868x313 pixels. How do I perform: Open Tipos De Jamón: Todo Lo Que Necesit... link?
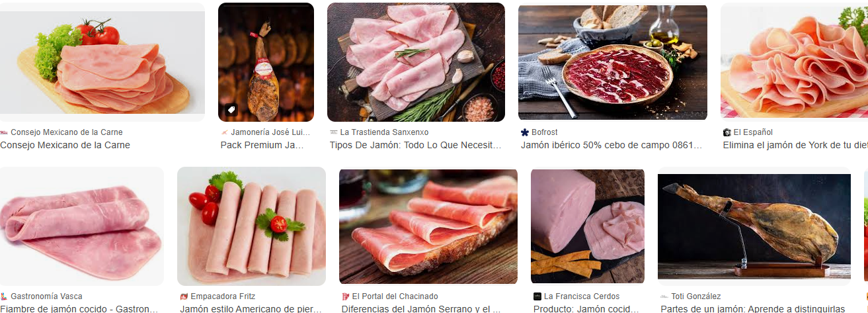pos(416,145)
